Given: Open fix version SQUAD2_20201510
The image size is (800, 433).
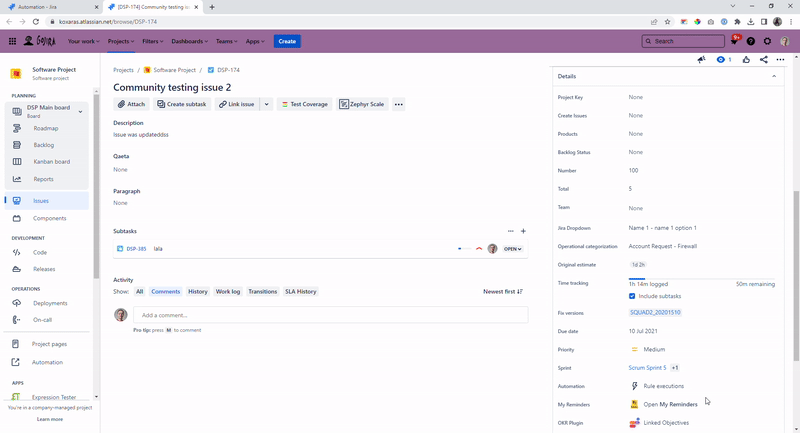Looking at the screenshot, I should (x=655, y=313).
